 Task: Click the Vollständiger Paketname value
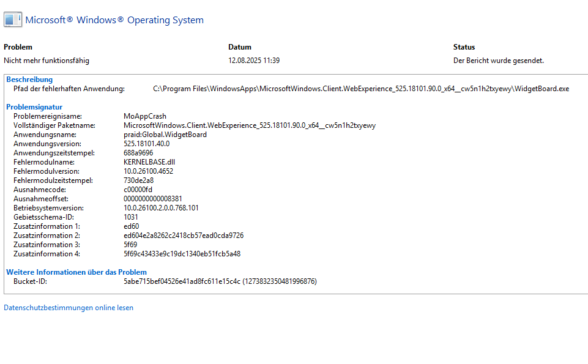pyautogui.click(x=250, y=125)
